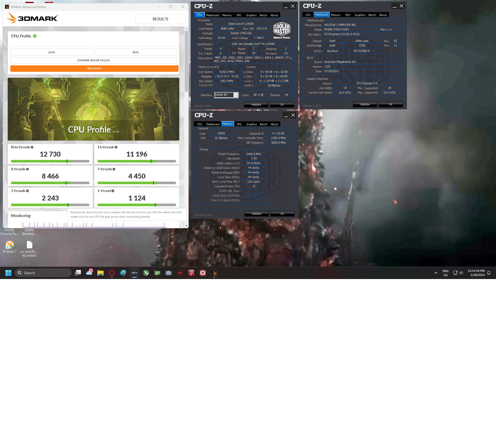Open Bench tab in Memory window
The width and height of the screenshot is (496, 448).
click(263, 124)
